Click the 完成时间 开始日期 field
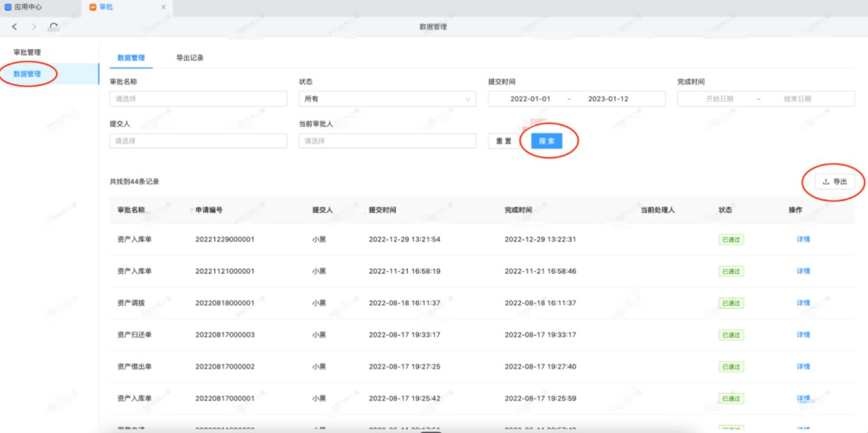This screenshot has width=868, height=433. [x=719, y=99]
